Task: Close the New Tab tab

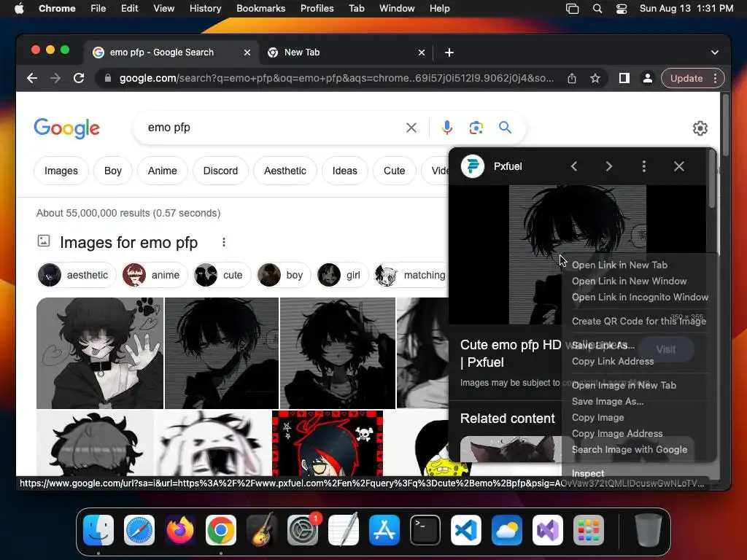Action: pos(422,52)
